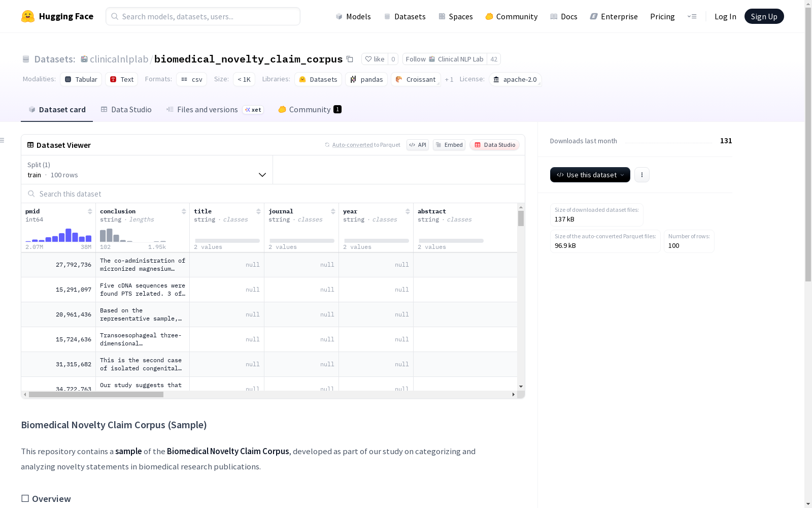Focus the Search models, datasets, users field
The height and width of the screenshot is (508, 812).
tap(203, 16)
